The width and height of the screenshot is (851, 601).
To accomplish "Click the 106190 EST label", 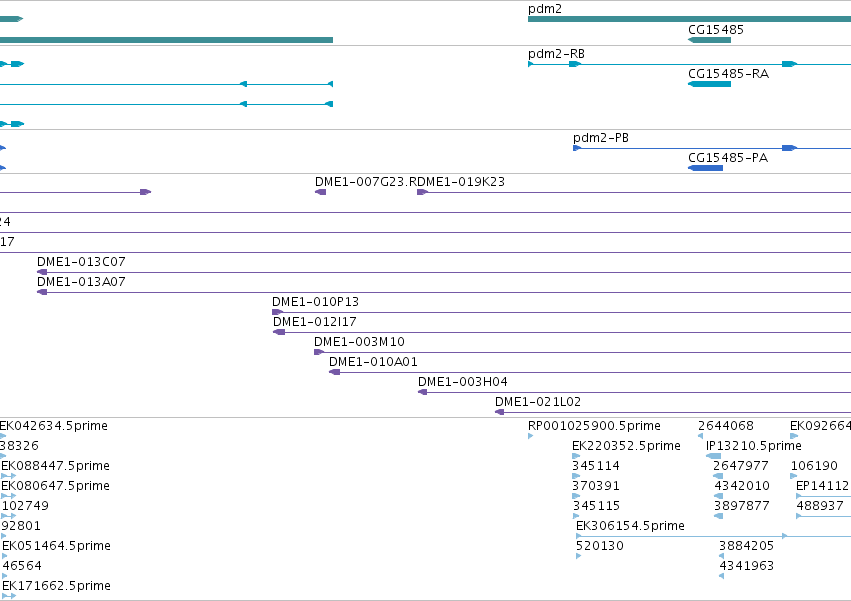I will point(814,466).
